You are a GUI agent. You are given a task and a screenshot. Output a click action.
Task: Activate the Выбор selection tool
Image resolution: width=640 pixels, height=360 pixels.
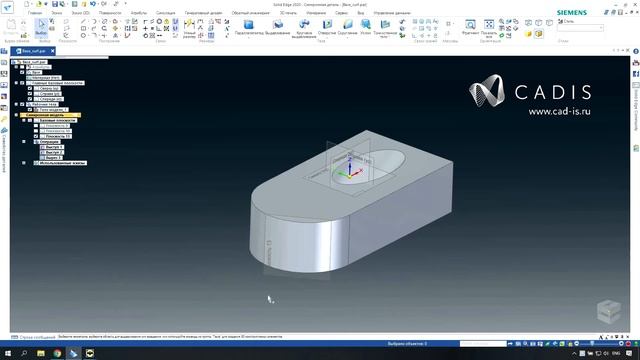click(x=41, y=29)
